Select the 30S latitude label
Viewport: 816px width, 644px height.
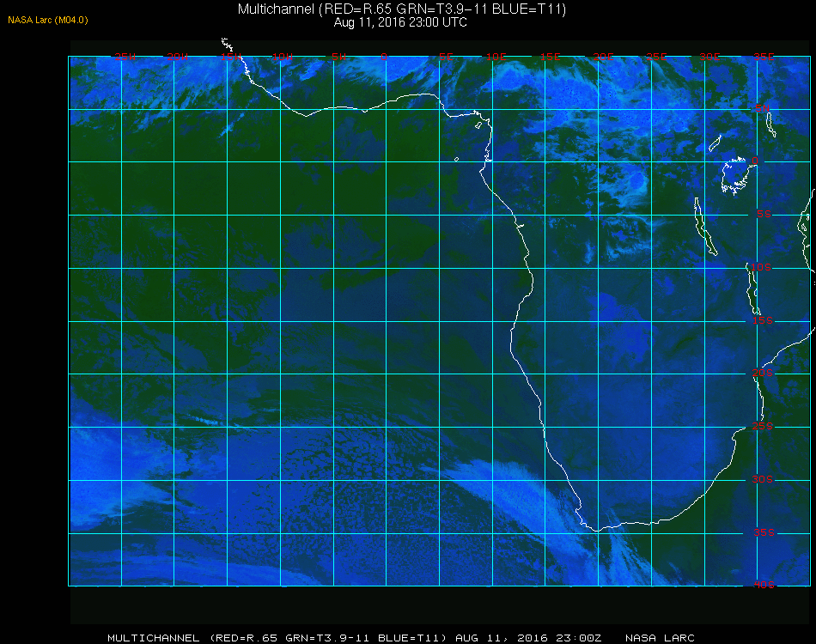[763, 480]
